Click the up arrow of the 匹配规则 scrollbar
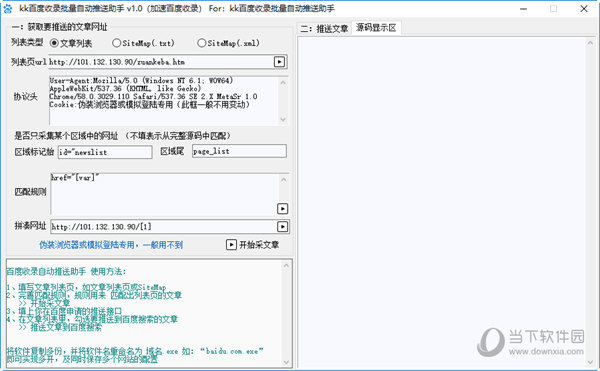The width and height of the screenshot is (600, 371). tap(283, 179)
